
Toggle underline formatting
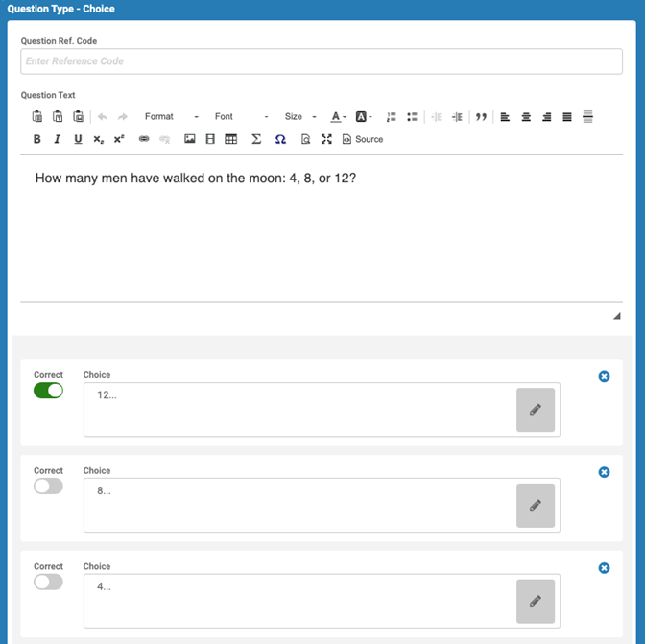pyautogui.click(x=78, y=139)
